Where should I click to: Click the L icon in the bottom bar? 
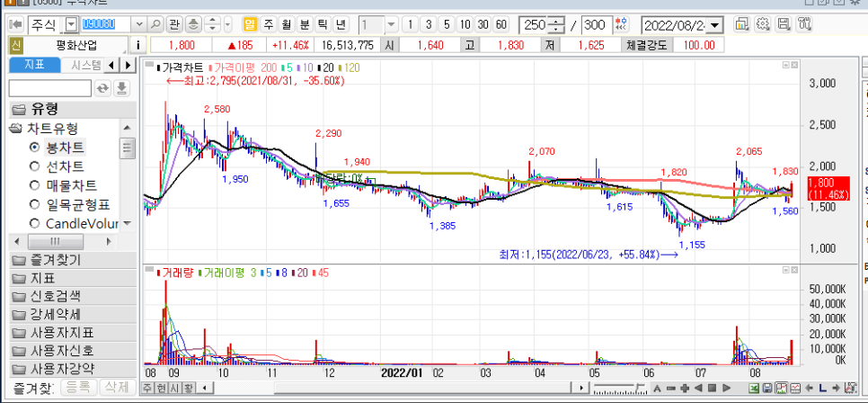click(x=822, y=388)
